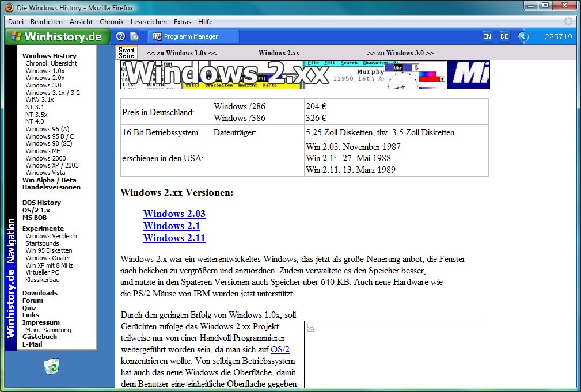
Task: Open OS/2 1.x in sidebar
Action: (x=36, y=210)
